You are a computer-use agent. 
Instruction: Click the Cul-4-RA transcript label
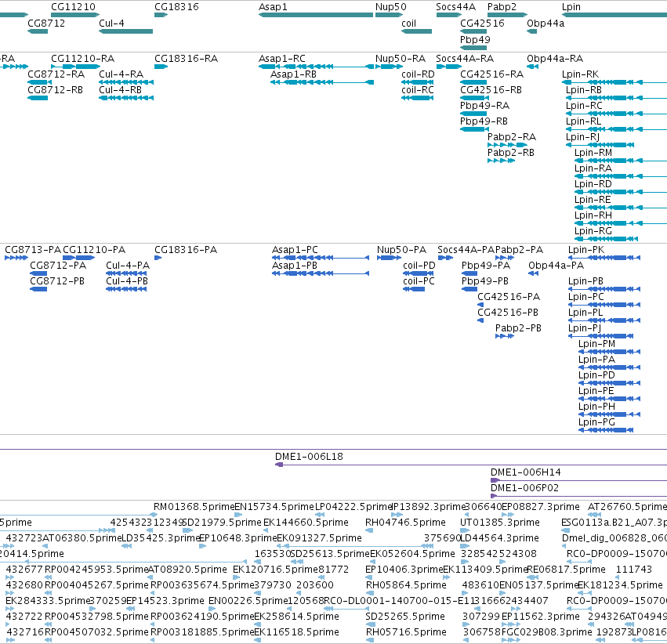[121, 74]
